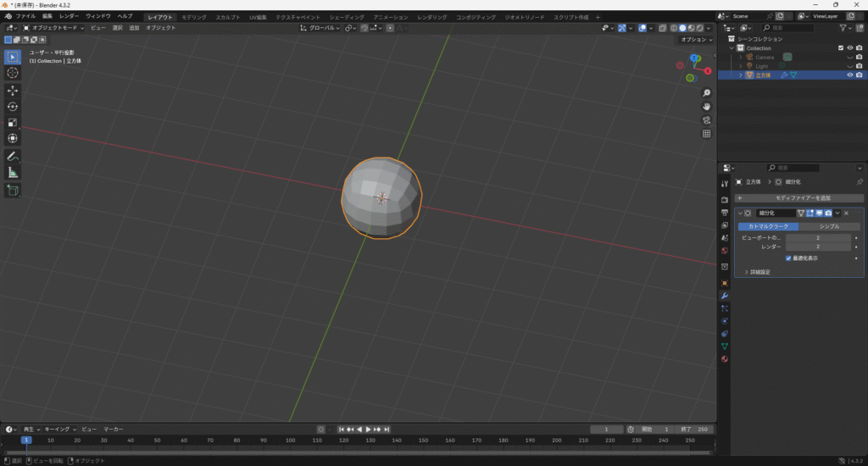Toggle render visibility of Light

click(x=860, y=66)
